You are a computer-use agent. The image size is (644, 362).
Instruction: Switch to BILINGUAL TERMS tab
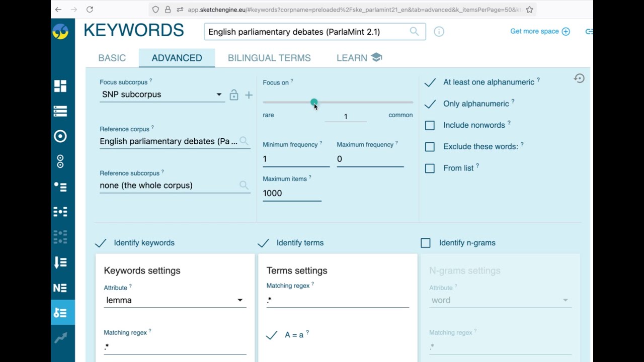point(269,58)
